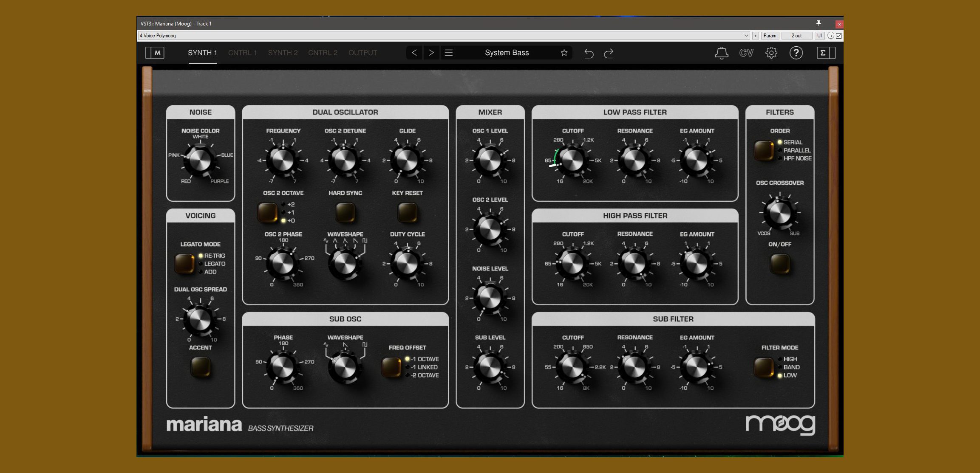
Task: Click the undo arrow icon
Action: [x=589, y=53]
